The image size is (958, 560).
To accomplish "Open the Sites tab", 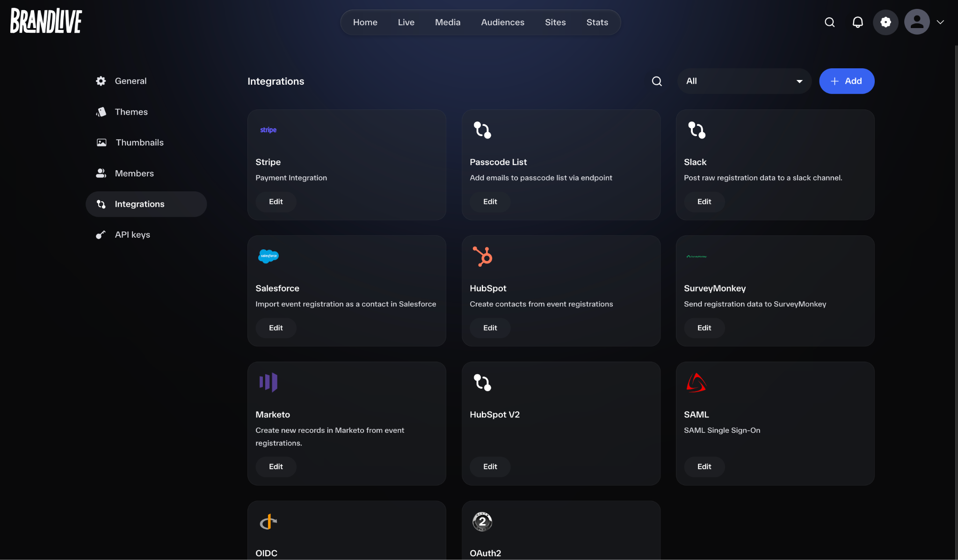I will (555, 22).
